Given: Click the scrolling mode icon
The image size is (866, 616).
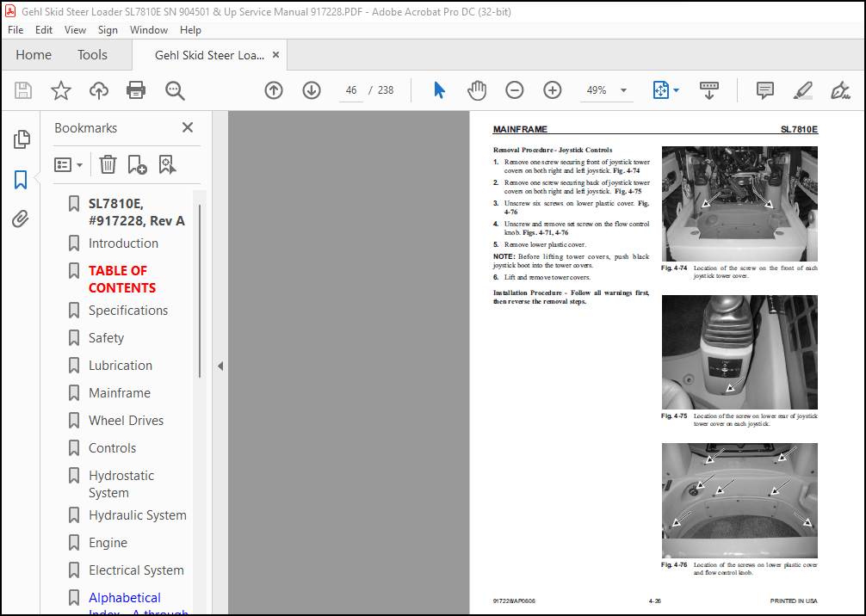Looking at the screenshot, I should tap(709, 90).
